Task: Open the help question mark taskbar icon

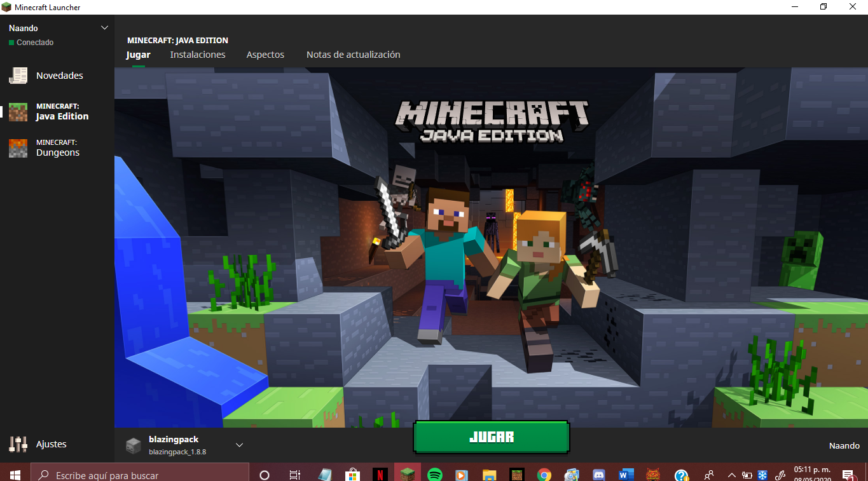Action: pos(682,475)
